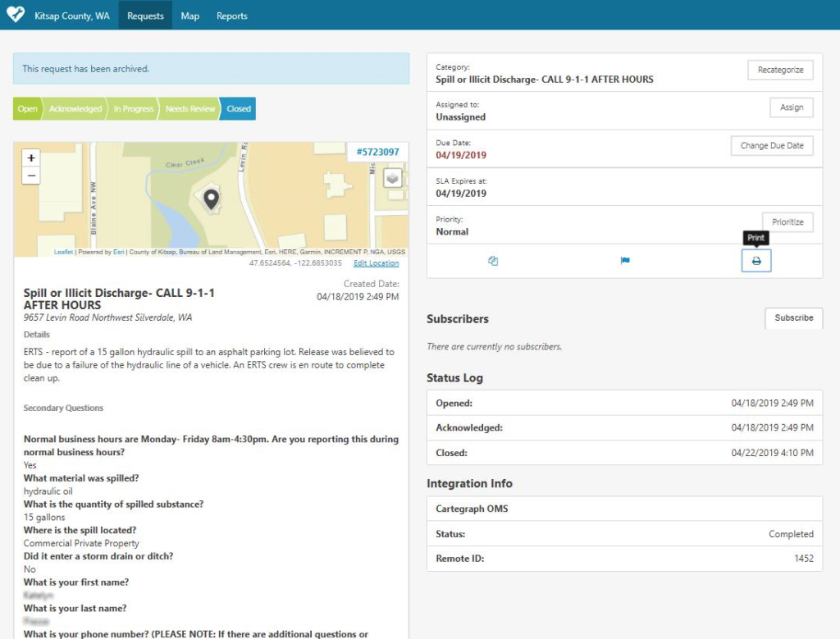Click the Leaflet attribution link
Image resolution: width=840 pixels, height=639 pixels.
(x=63, y=252)
